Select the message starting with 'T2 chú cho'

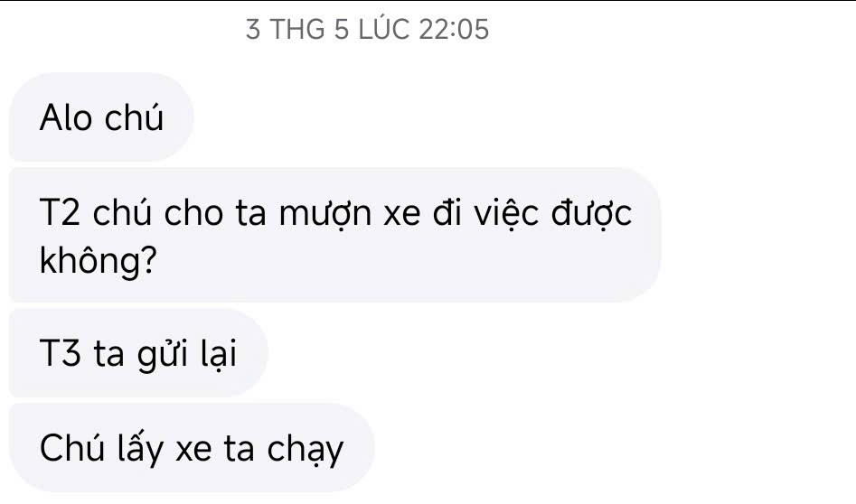click(335, 235)
